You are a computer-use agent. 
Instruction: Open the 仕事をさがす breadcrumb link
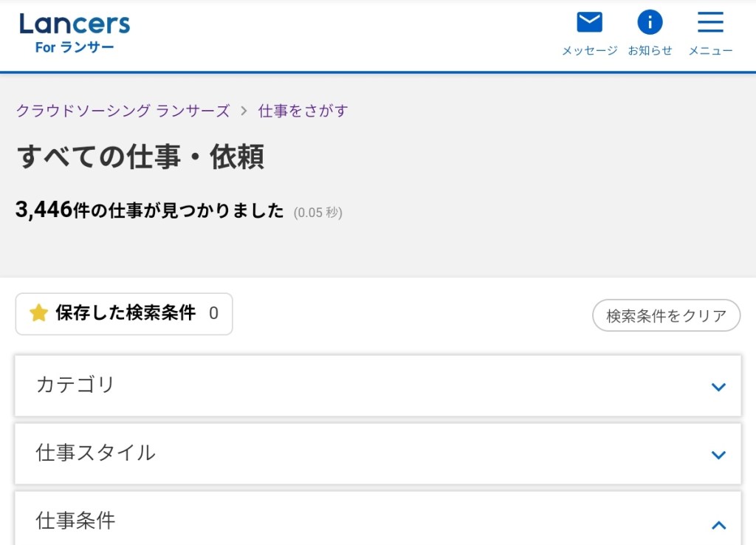click(303, 111)
